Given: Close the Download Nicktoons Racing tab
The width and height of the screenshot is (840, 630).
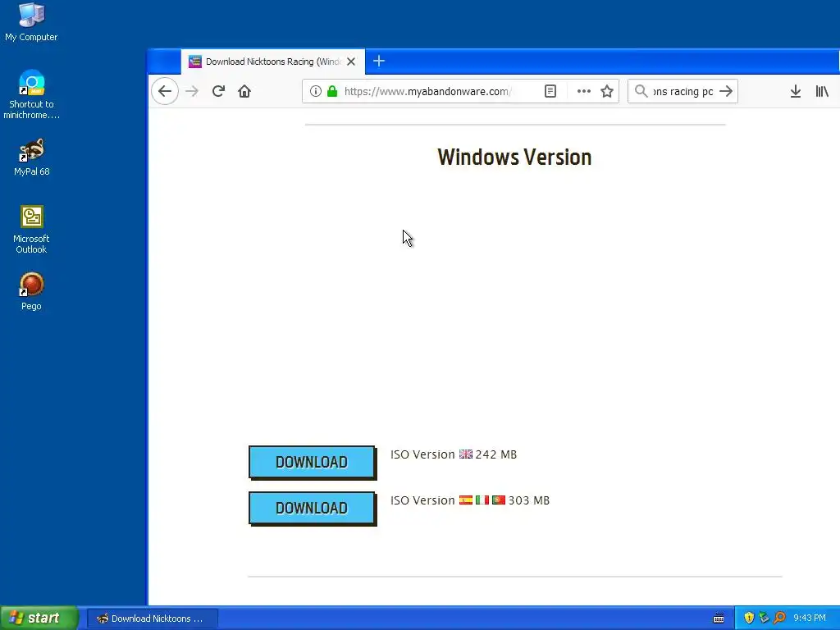Looking at the screenshot, I should pyautogui.click(x=351, y=62).
